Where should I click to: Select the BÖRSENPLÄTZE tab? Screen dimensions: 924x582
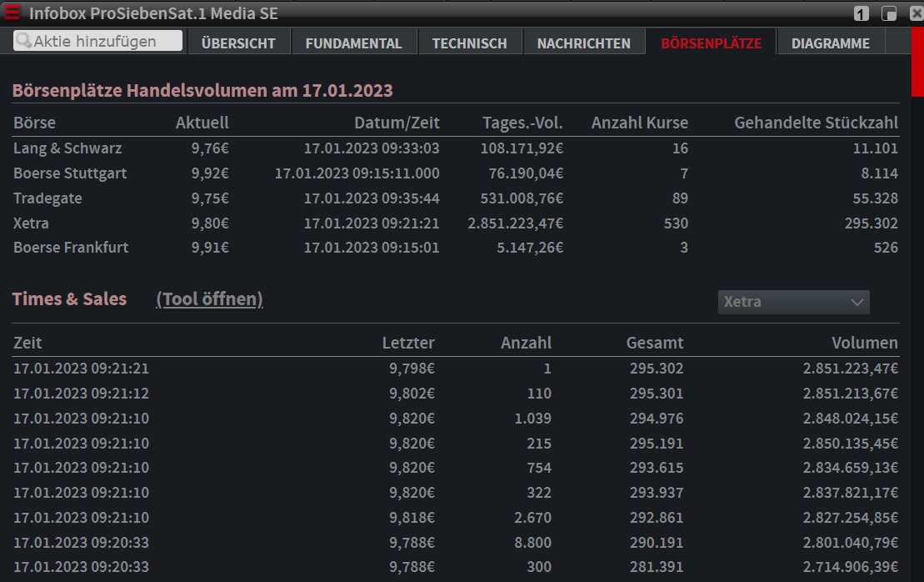[711, 43]
